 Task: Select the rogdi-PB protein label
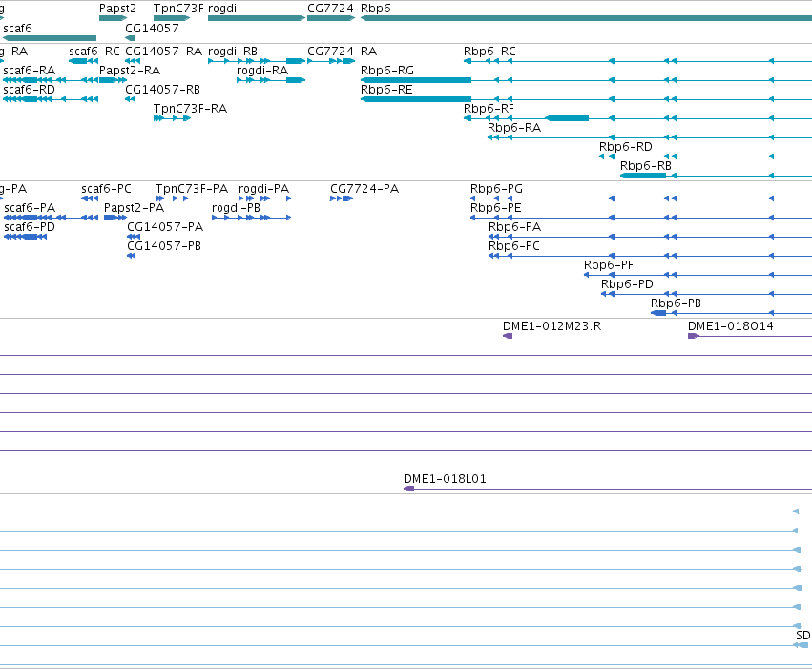pos(236,208)
